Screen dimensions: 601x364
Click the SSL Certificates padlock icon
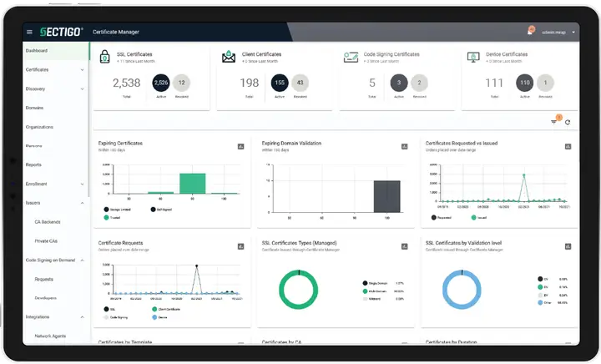point(104,58)
